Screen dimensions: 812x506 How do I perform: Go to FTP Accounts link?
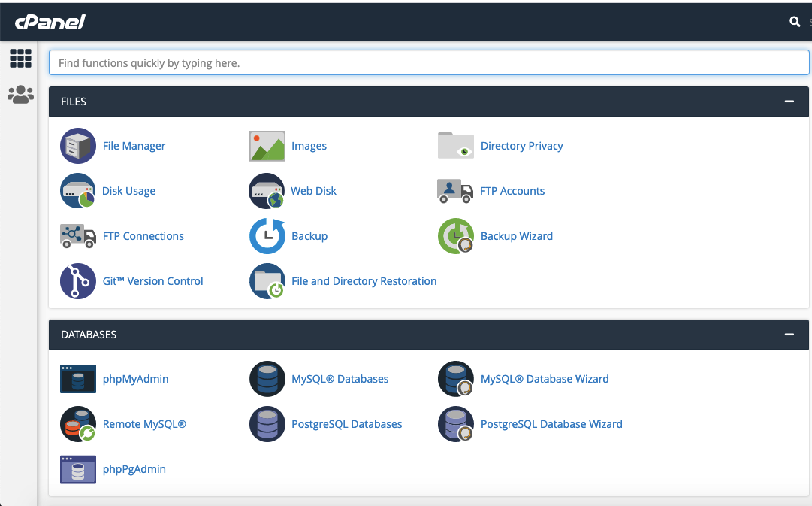(512, 191)
